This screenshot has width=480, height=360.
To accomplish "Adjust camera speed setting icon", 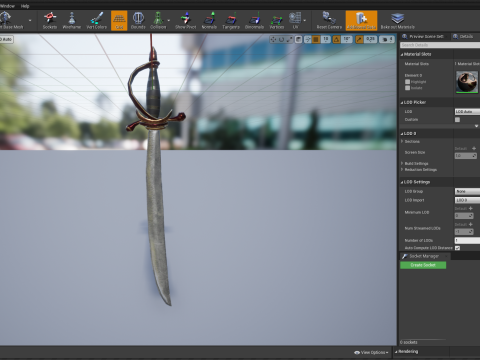I will [x=387, y=39].
